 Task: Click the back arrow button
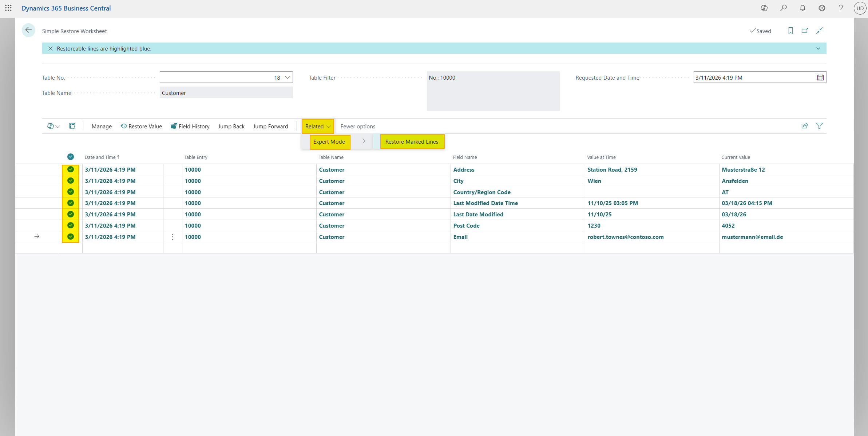pyautogui.click(x=28, y=30)
